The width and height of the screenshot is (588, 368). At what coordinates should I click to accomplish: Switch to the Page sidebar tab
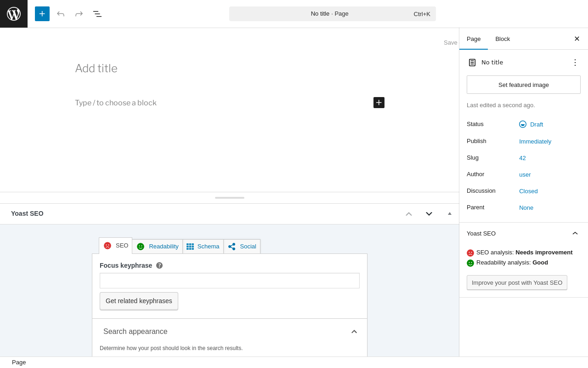(x=474, y=39)
